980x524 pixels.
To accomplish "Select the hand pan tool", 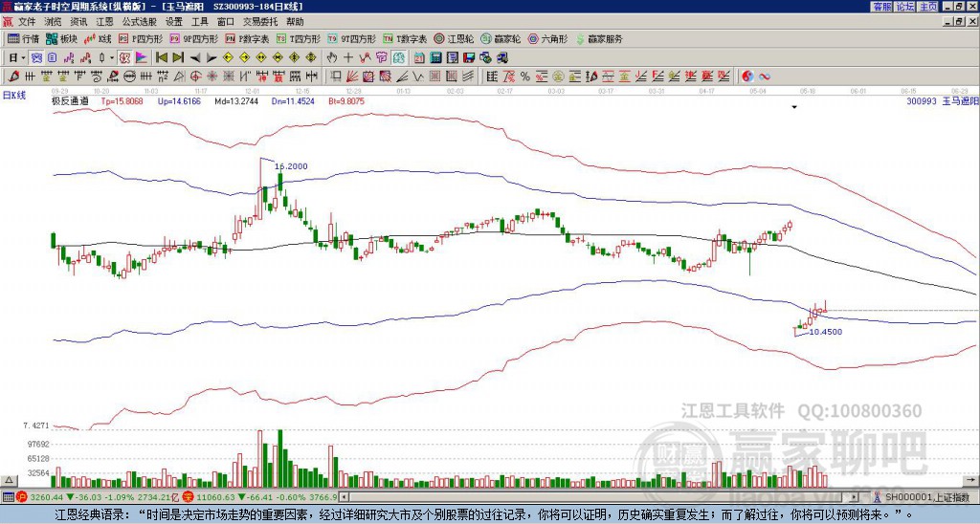I will click(x=332, y=57).
